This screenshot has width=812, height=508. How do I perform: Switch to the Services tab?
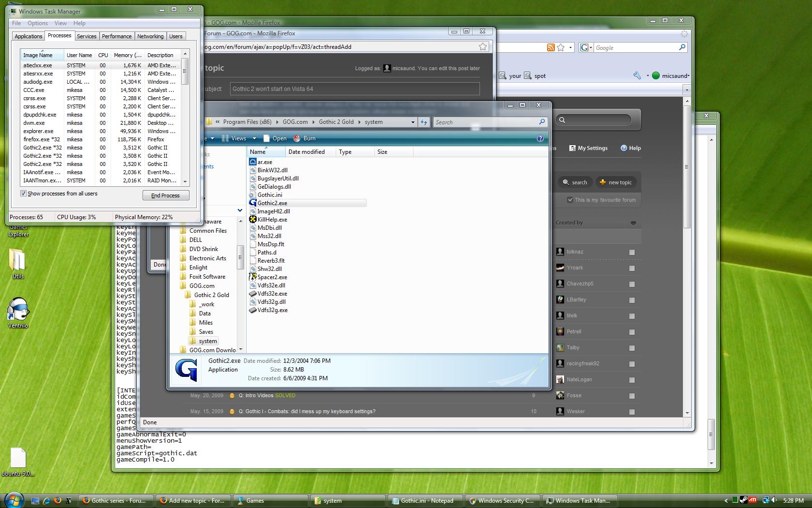[x=87, y=36]
